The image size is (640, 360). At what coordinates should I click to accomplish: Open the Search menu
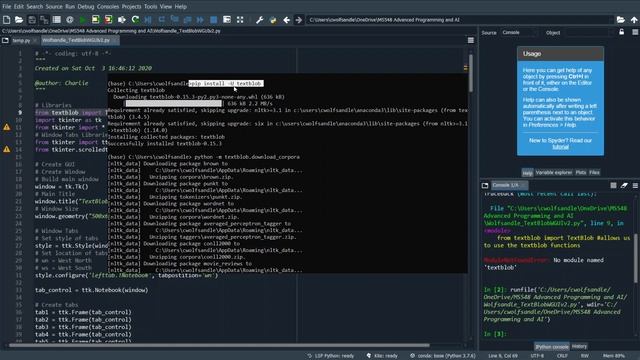35,7
